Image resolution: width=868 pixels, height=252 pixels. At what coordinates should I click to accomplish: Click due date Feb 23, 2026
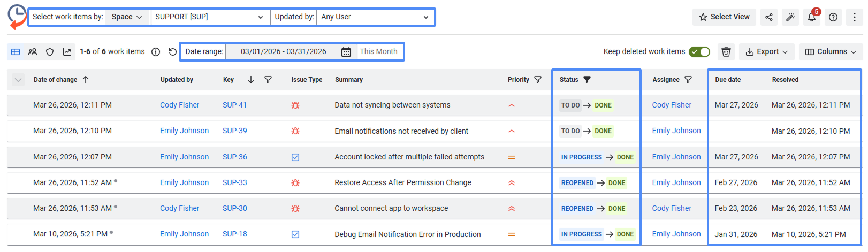click(x=736, y=209)
